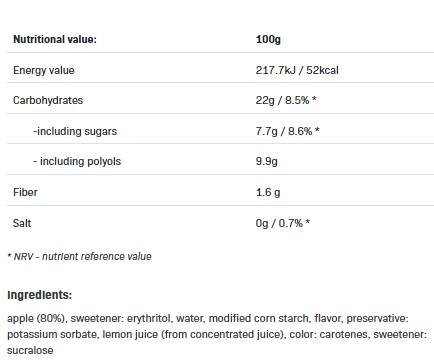Click the modified corn starch text
434x364 pixels.
(x=259, y=318)
